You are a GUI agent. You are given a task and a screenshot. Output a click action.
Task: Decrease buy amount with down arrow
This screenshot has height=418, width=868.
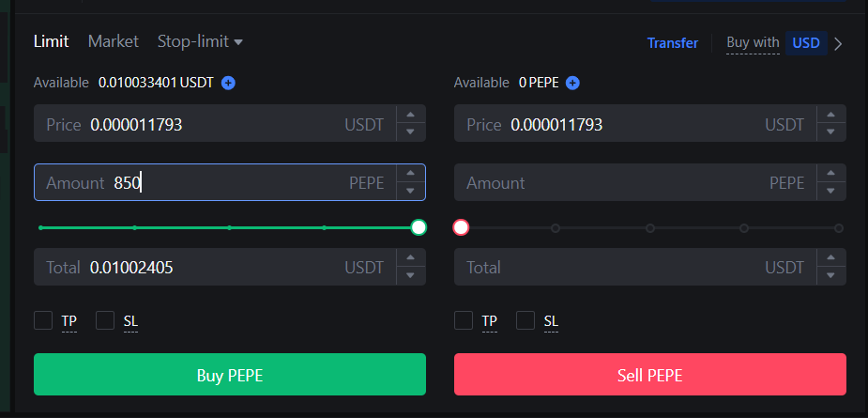[410, 191]
